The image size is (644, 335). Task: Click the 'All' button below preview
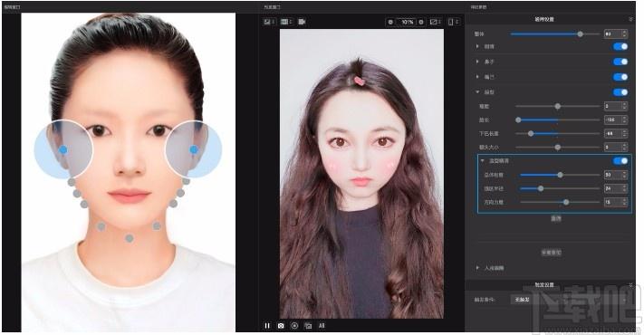click(x=322, y=326)
